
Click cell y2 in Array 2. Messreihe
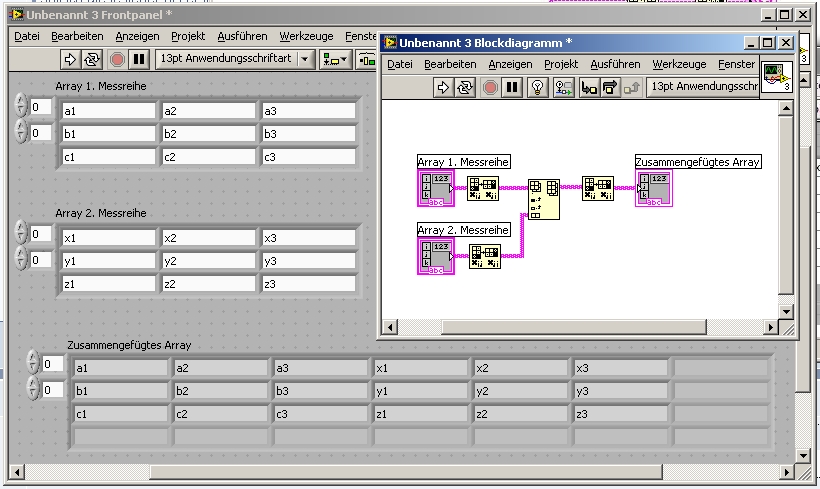[209, 261]
